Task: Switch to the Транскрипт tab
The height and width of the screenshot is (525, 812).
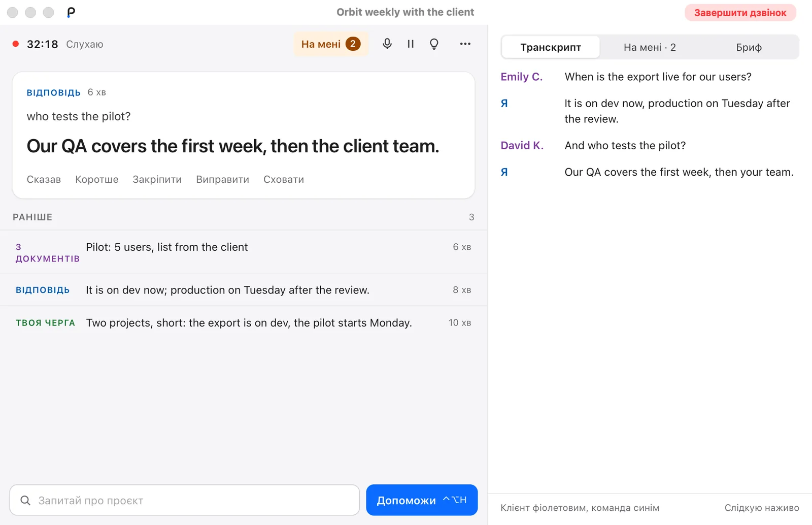Action: point(551,47)
